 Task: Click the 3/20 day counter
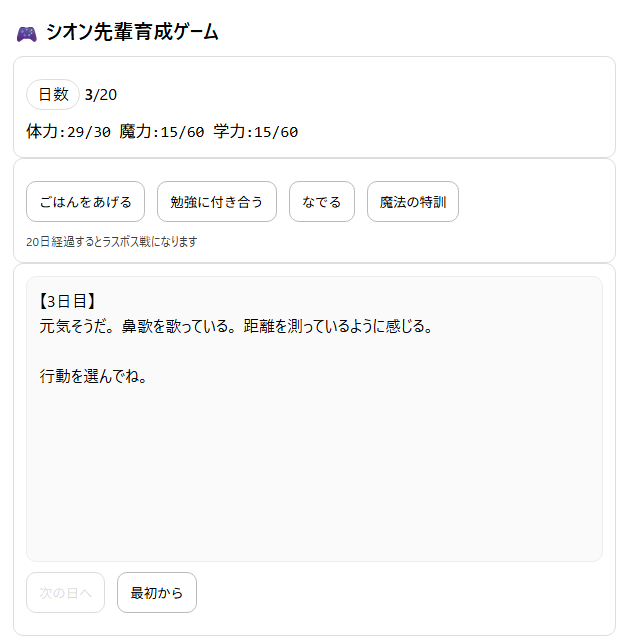pos(101,95)
